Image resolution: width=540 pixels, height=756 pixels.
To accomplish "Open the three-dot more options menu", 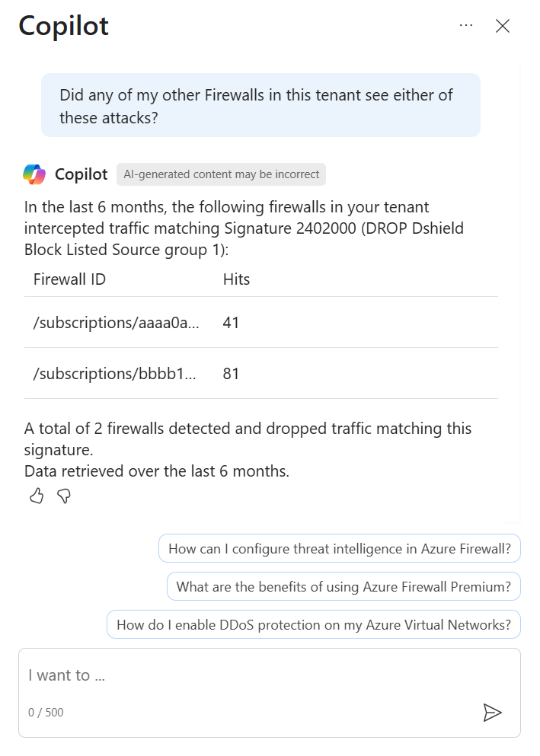I will [466, 25].
